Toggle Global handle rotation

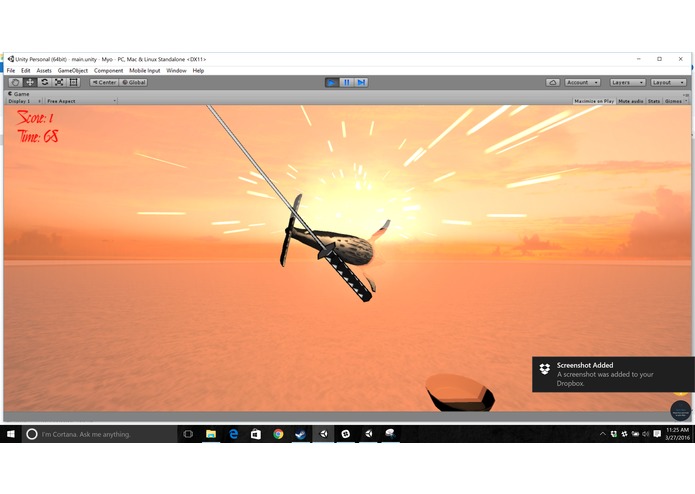pyautogui.click(x=133, y=82)
